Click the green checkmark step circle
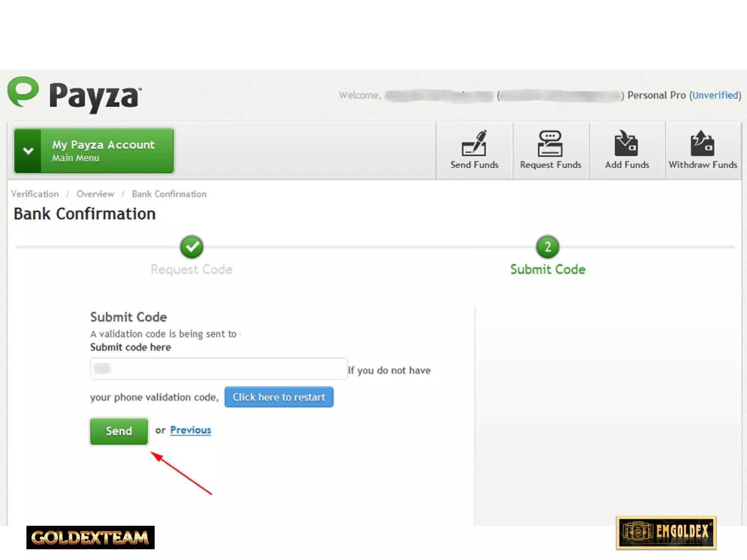Image resolution: width=747 pixels, height=560 pixels. click(x=192, y=247)
